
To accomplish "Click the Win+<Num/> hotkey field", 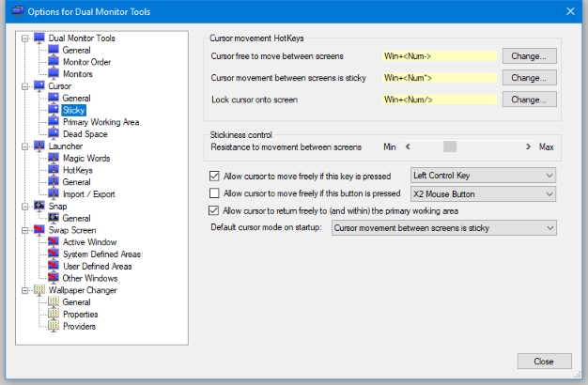I will [x=440, y=100].
